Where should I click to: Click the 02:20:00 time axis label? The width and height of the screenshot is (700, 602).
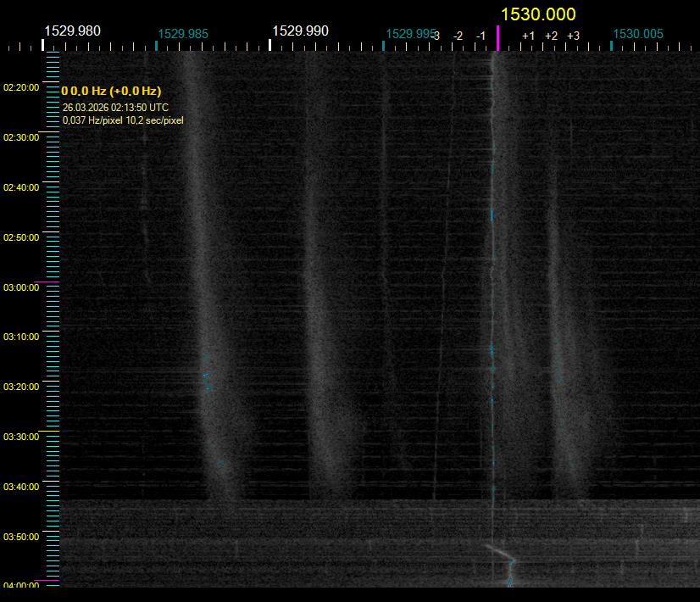[21, 87]
